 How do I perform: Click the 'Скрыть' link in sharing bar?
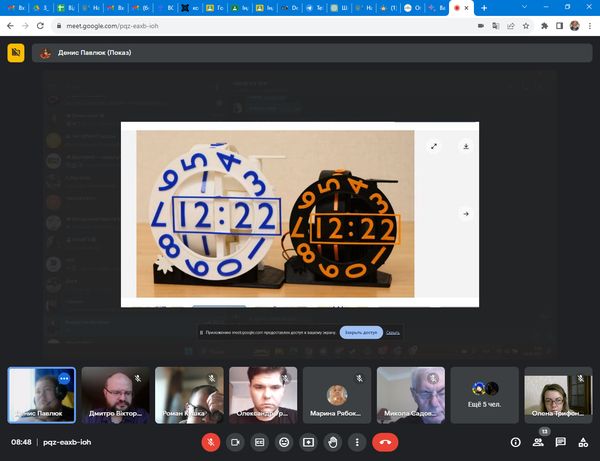click(393, 332)
